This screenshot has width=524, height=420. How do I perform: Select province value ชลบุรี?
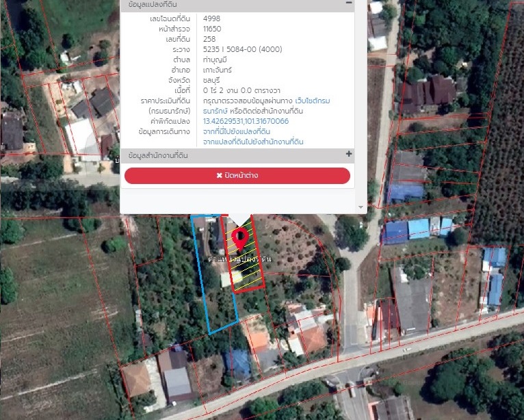(x=211, y=81)
